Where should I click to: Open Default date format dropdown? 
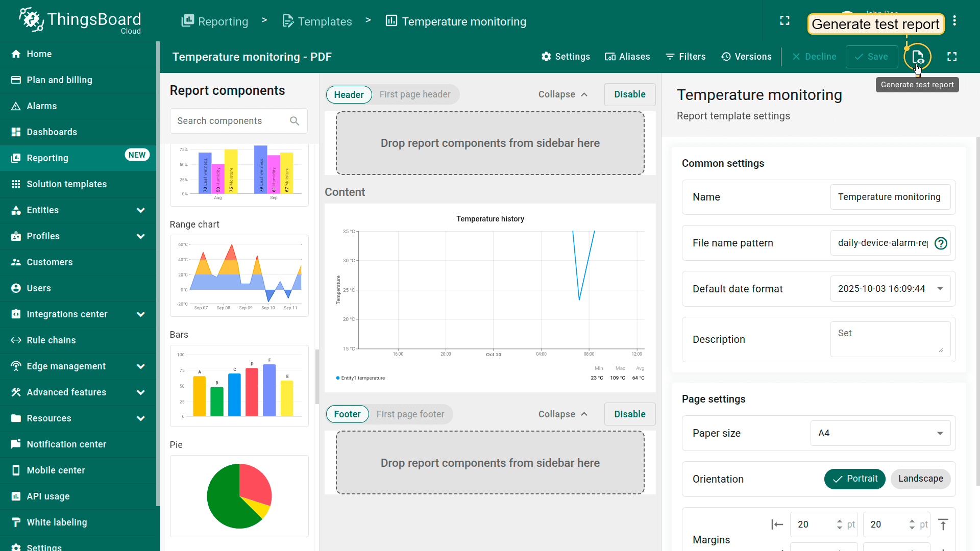(890, 289)
